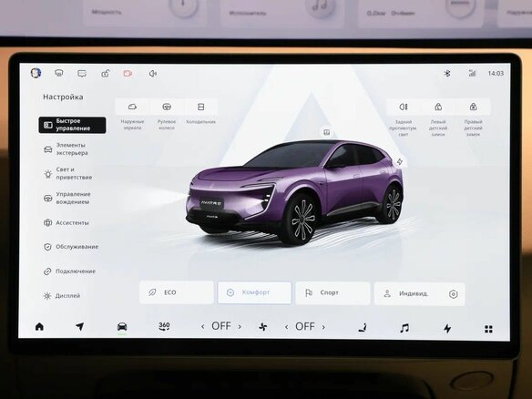
Task: Tap the red dashcam recorder icon
Action: coord(128,73)
